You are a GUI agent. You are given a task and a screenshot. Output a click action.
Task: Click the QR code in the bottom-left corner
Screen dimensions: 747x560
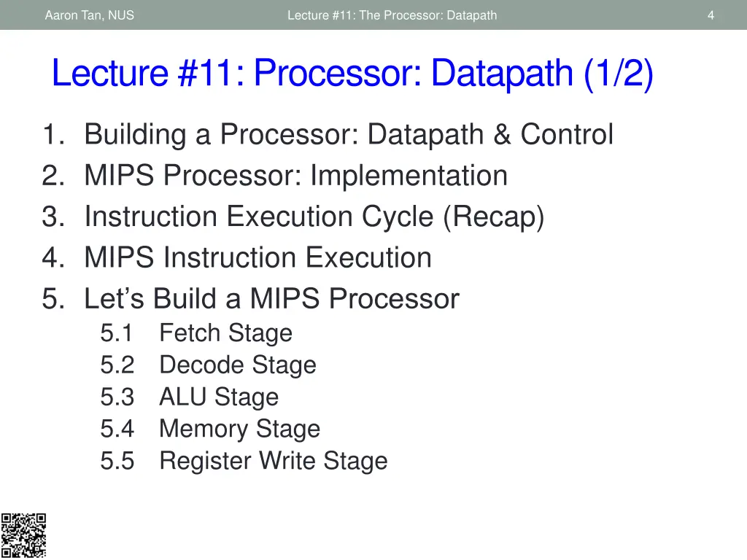click(23, 536)
